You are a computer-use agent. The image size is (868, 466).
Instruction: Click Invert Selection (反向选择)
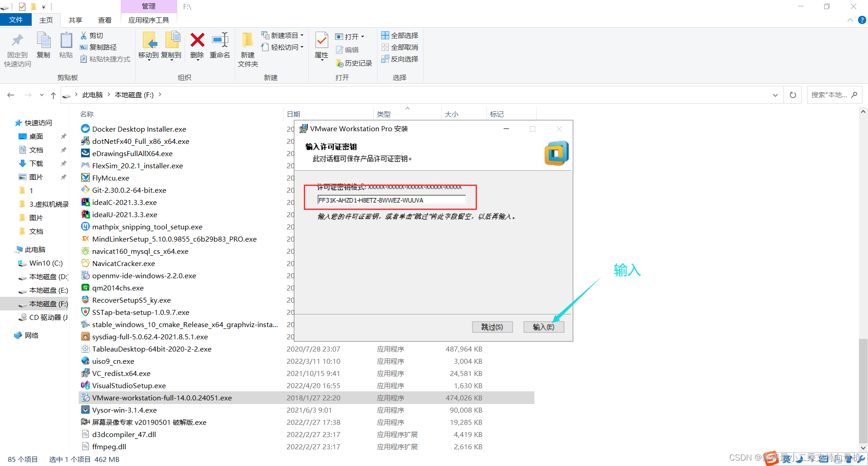tap(400, 59)
